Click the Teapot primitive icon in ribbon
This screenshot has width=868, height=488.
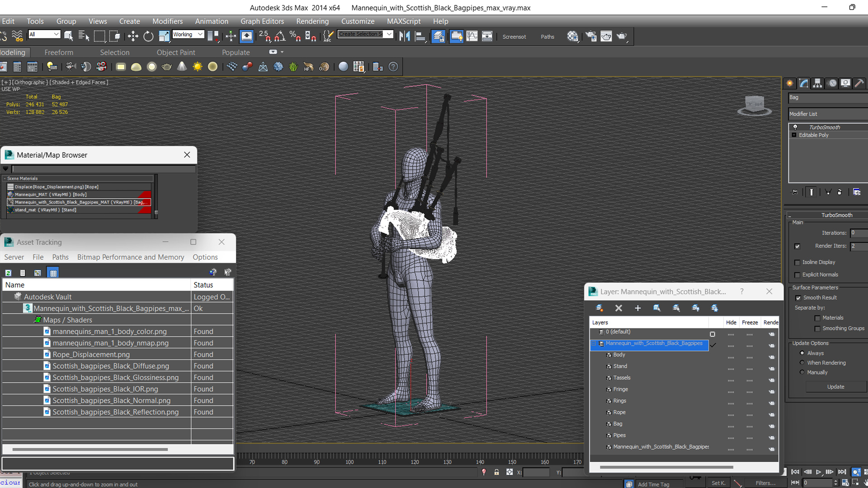167,67
